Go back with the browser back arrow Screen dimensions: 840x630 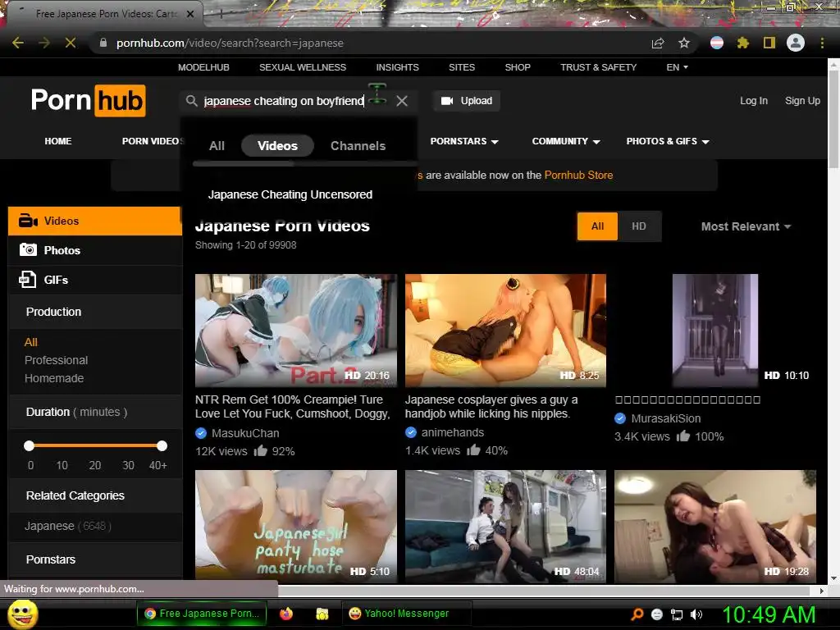click(x=18, y=43)
